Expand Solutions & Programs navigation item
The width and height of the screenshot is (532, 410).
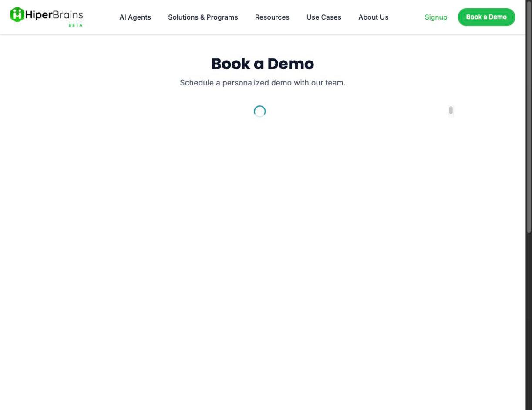[x=203, y=17]
